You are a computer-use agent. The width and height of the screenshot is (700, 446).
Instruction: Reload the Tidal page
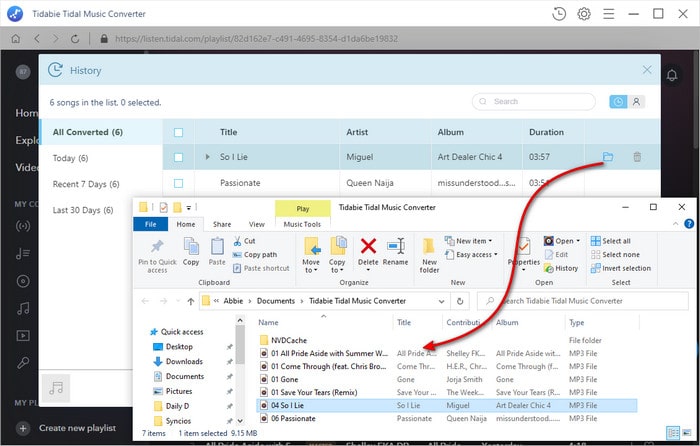[75, 39]
